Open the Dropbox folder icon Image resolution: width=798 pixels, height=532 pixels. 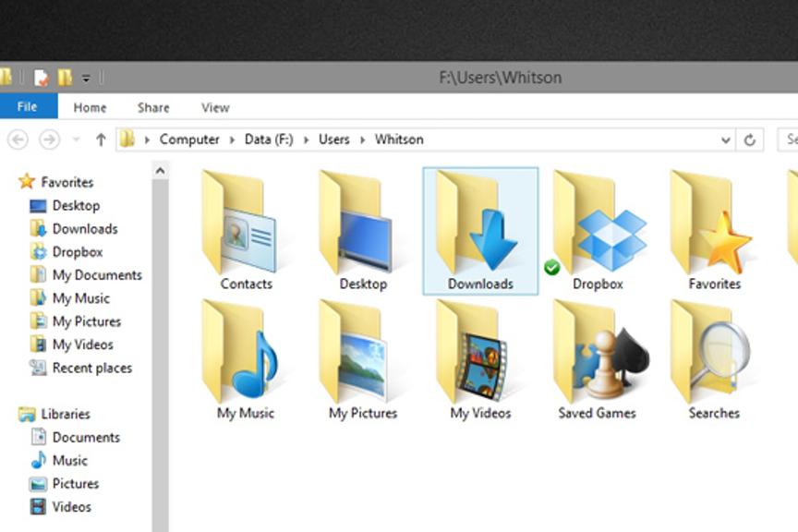pyautogui.click(x=598, y=226)
